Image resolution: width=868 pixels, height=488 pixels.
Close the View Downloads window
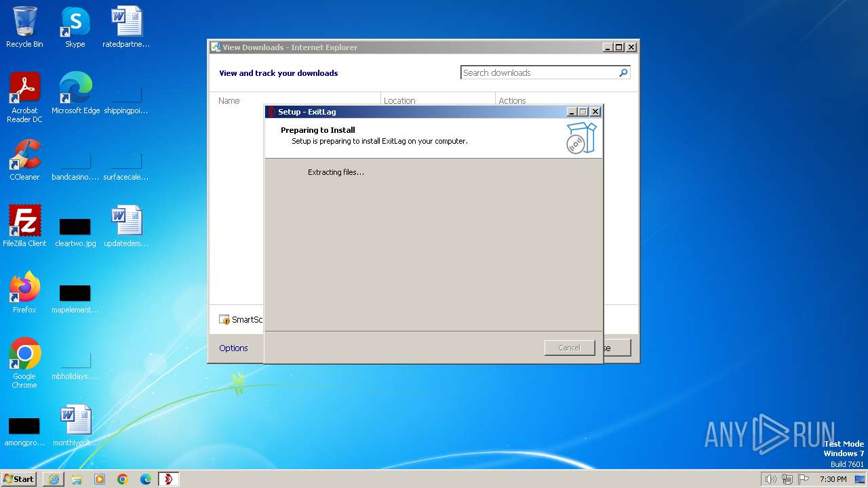click(x=631, y=47)
